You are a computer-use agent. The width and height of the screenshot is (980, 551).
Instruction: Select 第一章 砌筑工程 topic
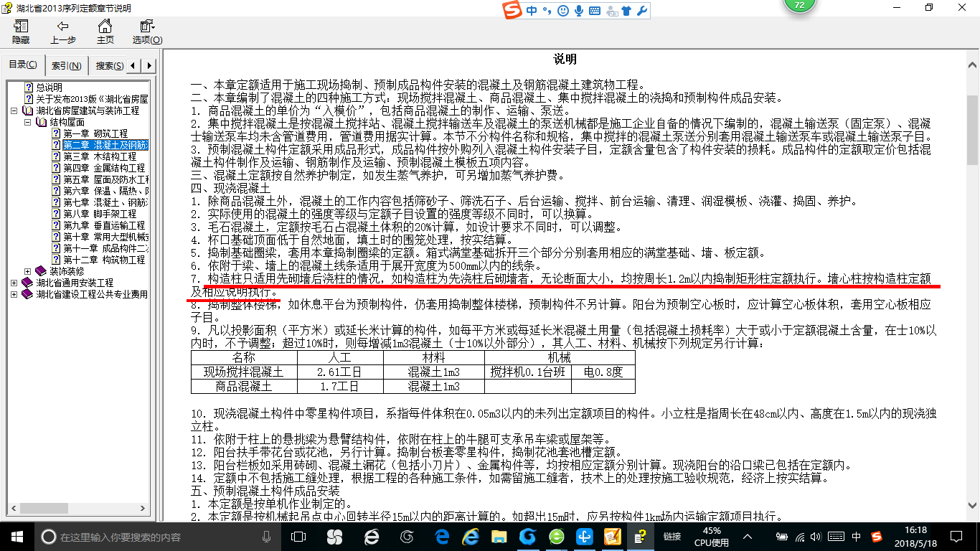click(95, 133)
